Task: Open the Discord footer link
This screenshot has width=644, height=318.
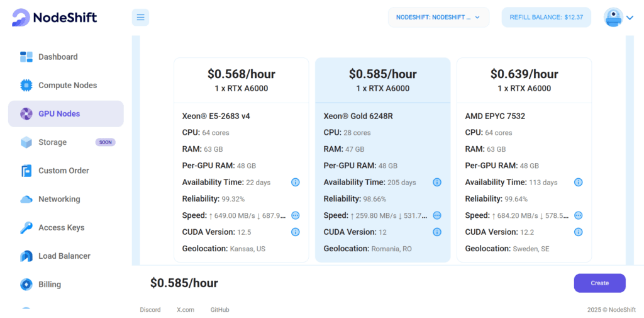Action: click(150, 310)
